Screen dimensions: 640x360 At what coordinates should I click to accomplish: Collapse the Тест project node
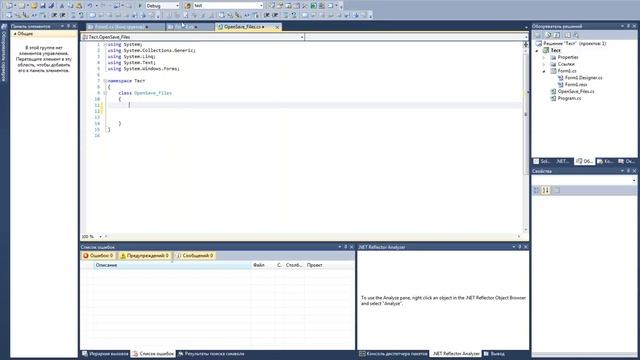pos(537,51)
